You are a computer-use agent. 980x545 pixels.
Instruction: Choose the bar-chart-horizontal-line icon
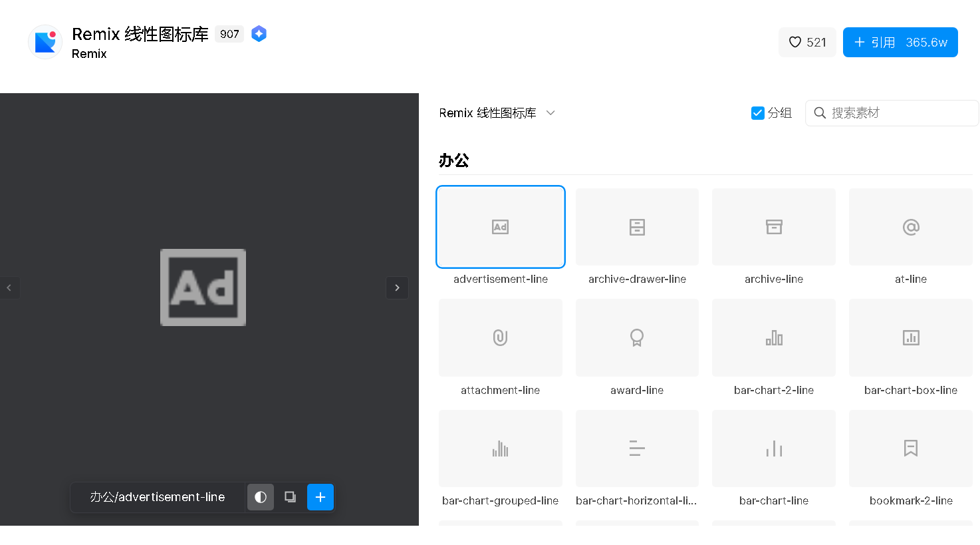tap(637, 449)
